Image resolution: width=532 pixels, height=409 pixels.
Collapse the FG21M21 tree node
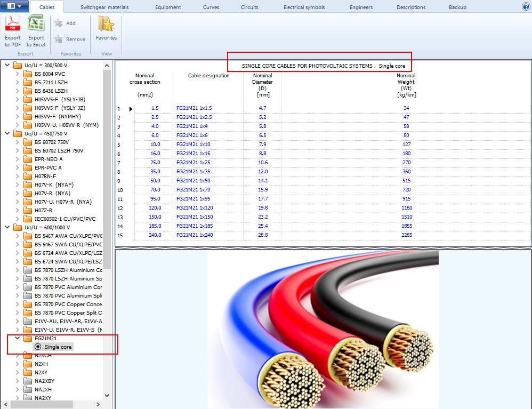pos(17,338)
